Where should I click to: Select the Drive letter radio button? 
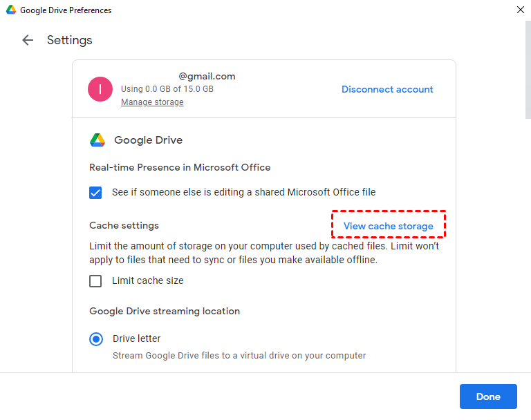point(96,339)
